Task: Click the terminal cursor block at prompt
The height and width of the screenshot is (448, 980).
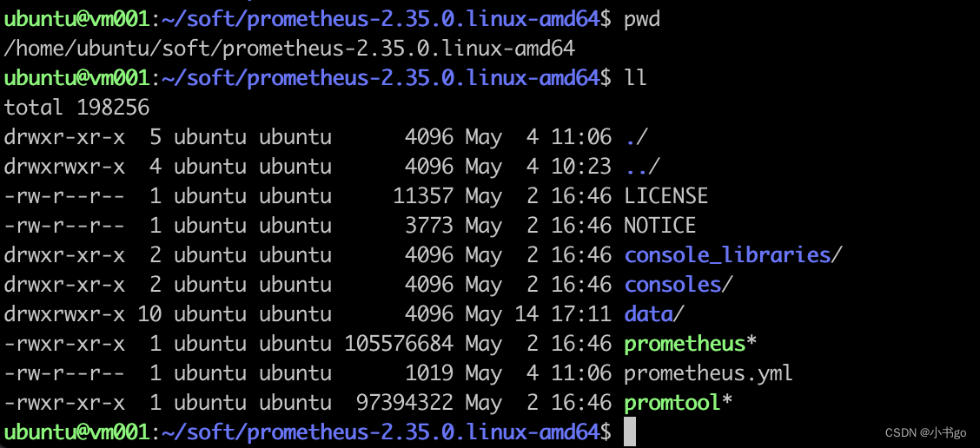Action: point(630,432)
